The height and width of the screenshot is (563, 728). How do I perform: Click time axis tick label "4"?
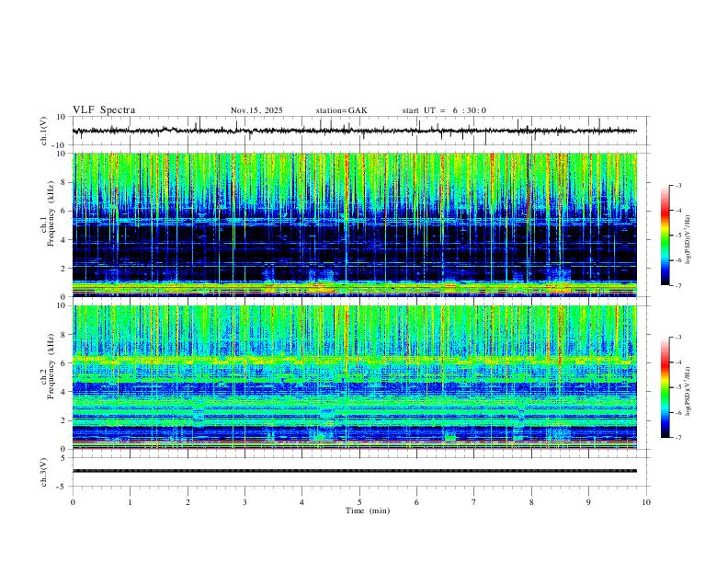(302, 502)
